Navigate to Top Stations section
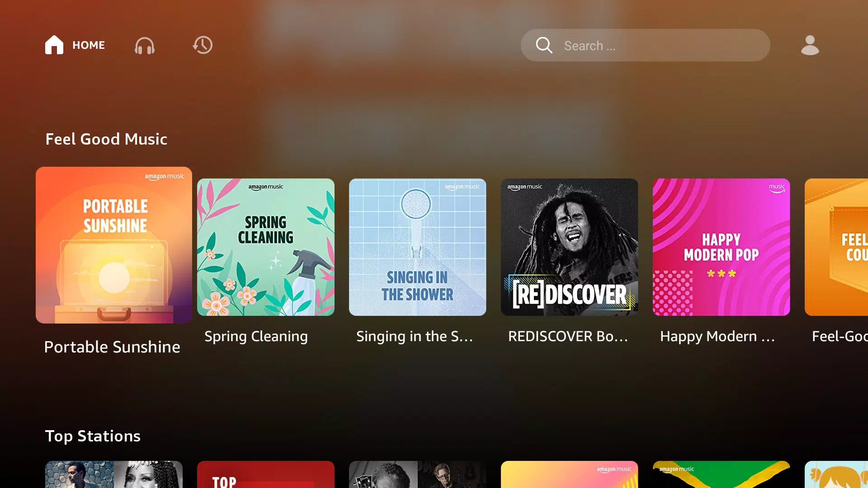 tap(92, 436)
